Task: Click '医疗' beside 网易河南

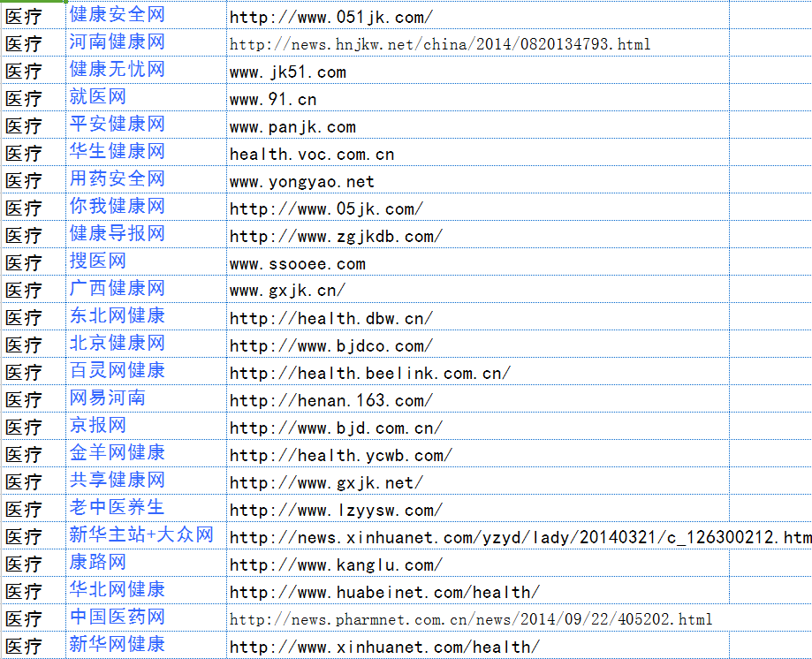Action: (34, 398)
